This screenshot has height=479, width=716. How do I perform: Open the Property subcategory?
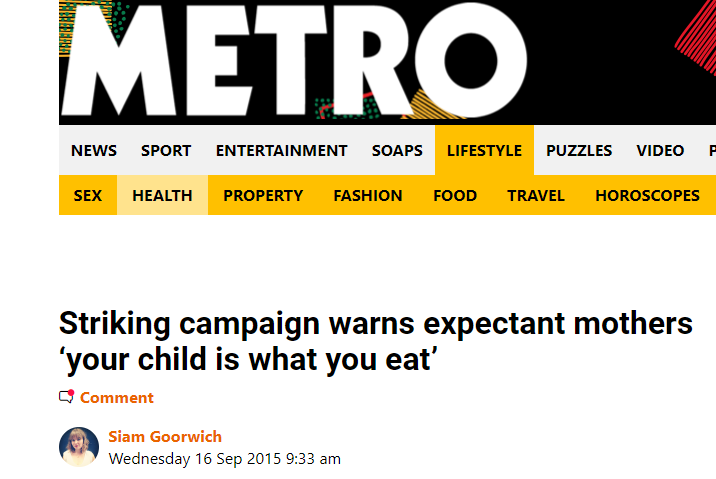pos(263,196)
